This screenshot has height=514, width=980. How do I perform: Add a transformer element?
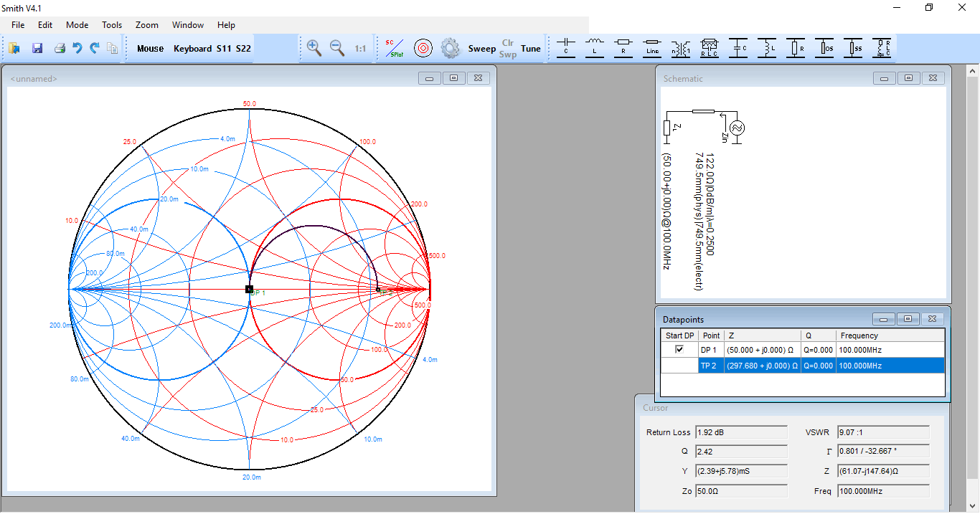680,48
